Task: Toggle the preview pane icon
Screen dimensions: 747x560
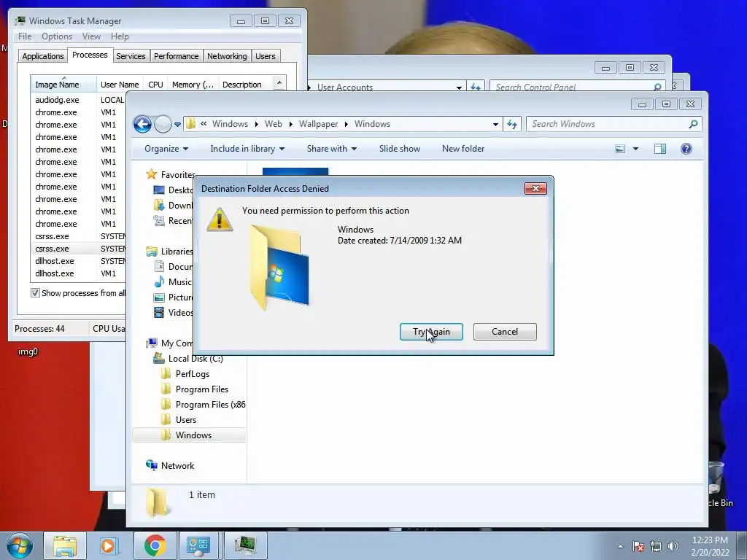Action: (x=659, y=149)
